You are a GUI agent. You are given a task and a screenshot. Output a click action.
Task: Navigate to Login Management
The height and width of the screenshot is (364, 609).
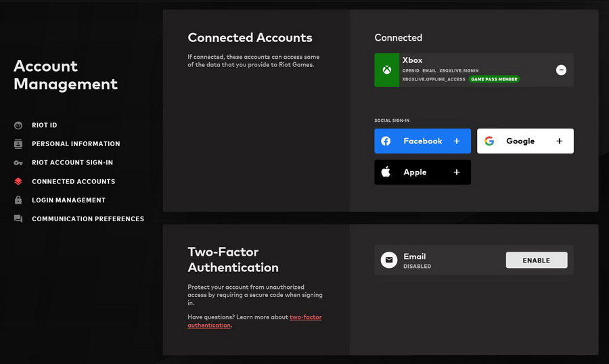tap(68, 200)
